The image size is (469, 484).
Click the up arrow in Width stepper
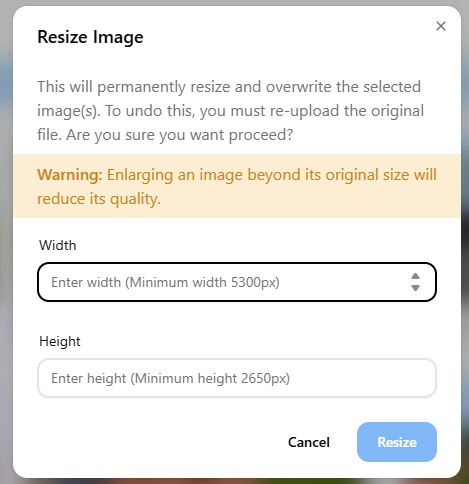click(415, 276)
